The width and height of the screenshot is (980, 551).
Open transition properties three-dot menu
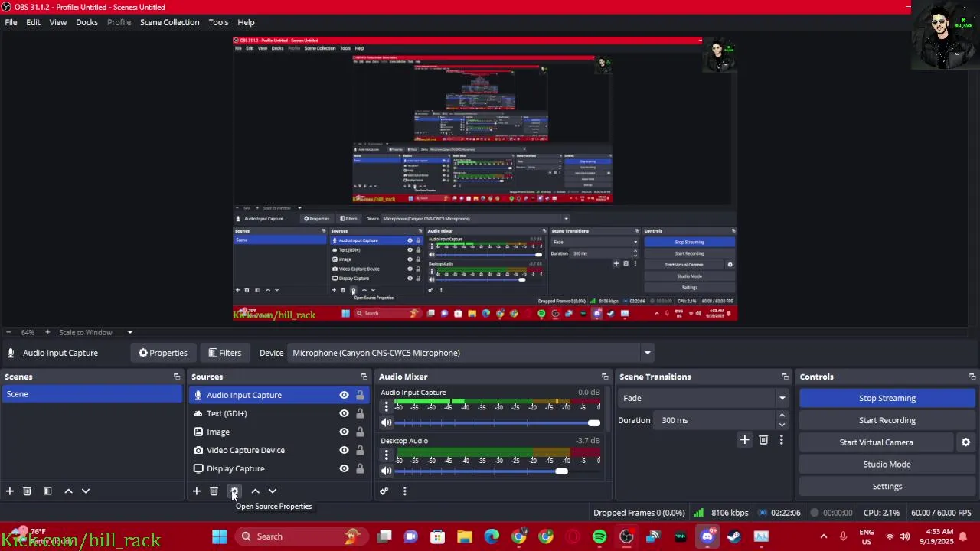click(x=781, y=439)
